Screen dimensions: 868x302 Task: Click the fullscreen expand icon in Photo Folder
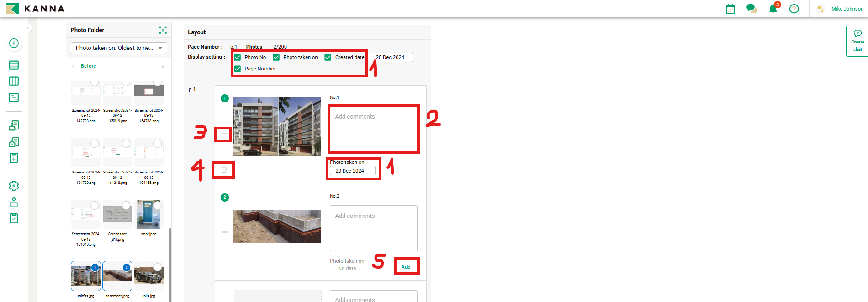[x=163, y=30]
